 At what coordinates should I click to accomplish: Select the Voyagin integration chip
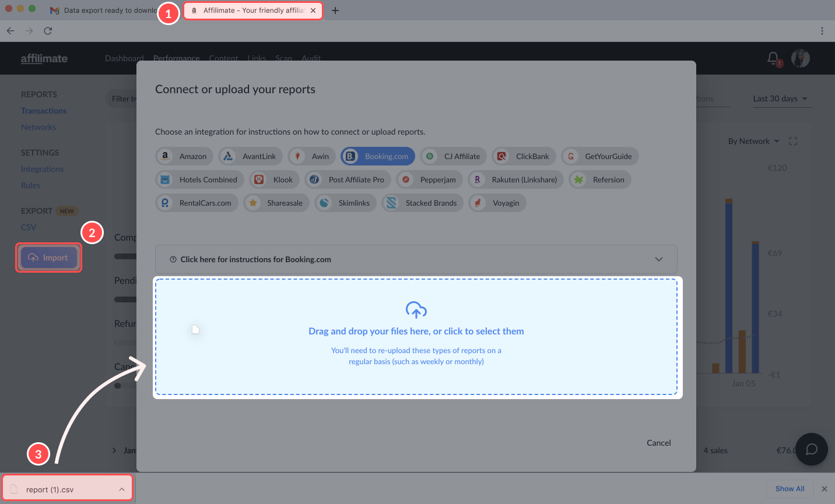(x=497, y=203)
